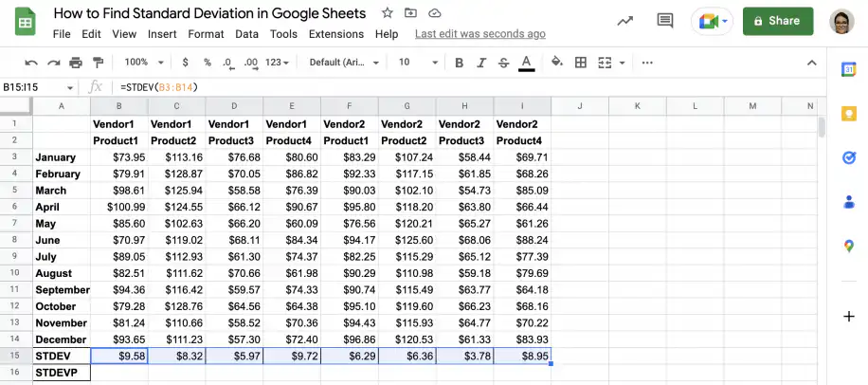Undo the last action
The height and width of the screenshot is (385, 868).
[31, 63]
